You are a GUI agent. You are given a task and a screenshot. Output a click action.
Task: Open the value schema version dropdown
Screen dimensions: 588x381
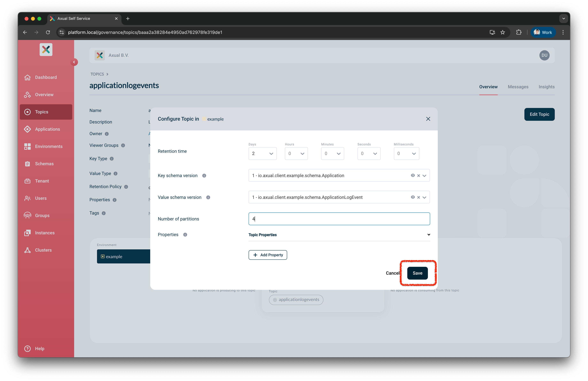[425, 197]
